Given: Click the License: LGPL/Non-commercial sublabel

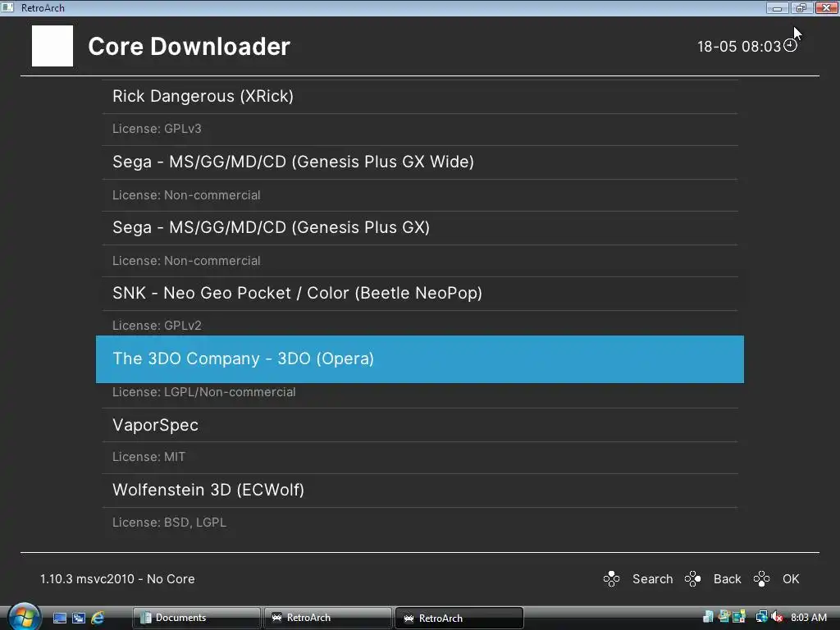Looking at the screenshot, I should (x=203, y=391).
